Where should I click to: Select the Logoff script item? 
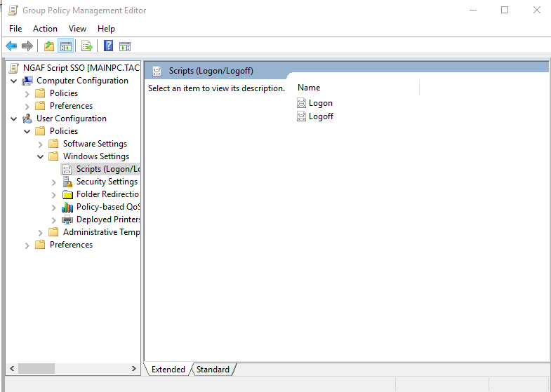coord(321,116)
